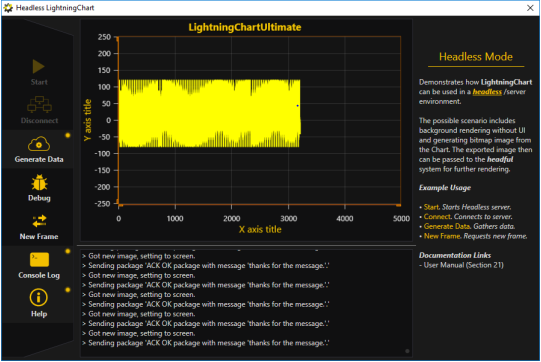Viewport: 541px width, 362px height.
Task: Click the yellow dot beside Help
Action: 68,290
